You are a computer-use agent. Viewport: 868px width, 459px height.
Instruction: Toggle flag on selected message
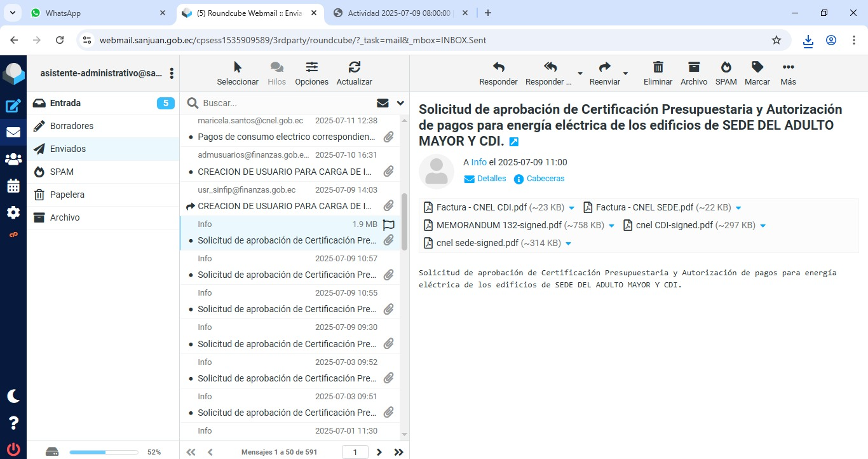389,224
